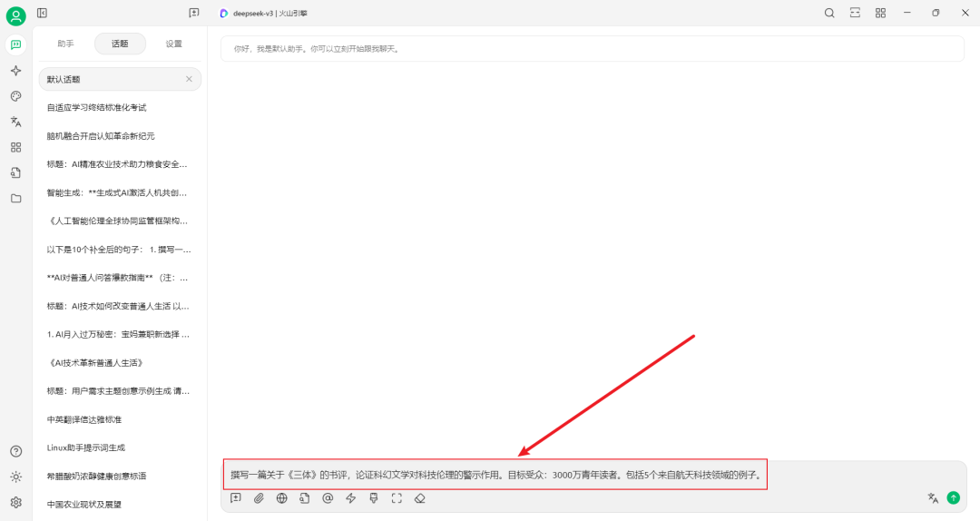Open the mini apps grid icon in header

tap(880, 13)
